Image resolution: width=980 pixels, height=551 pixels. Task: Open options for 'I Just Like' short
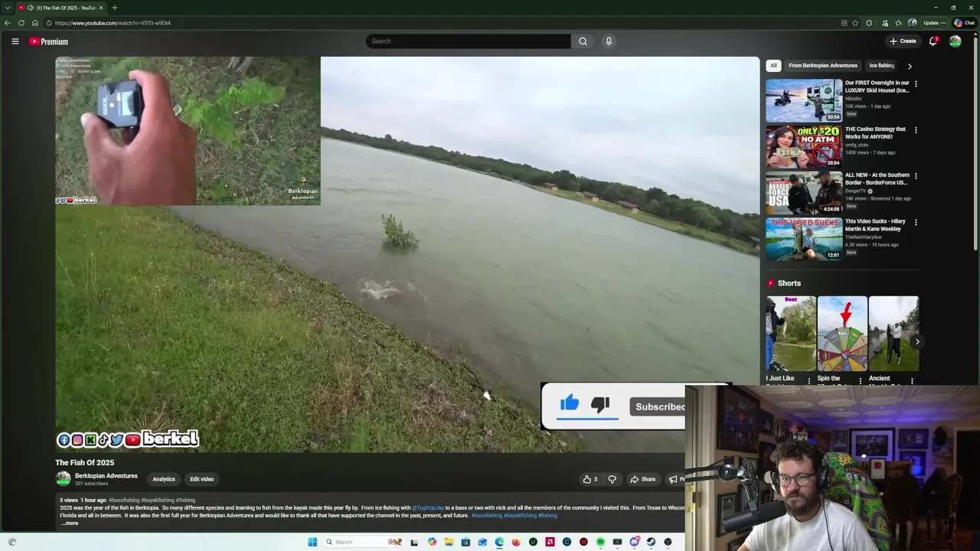809,380
